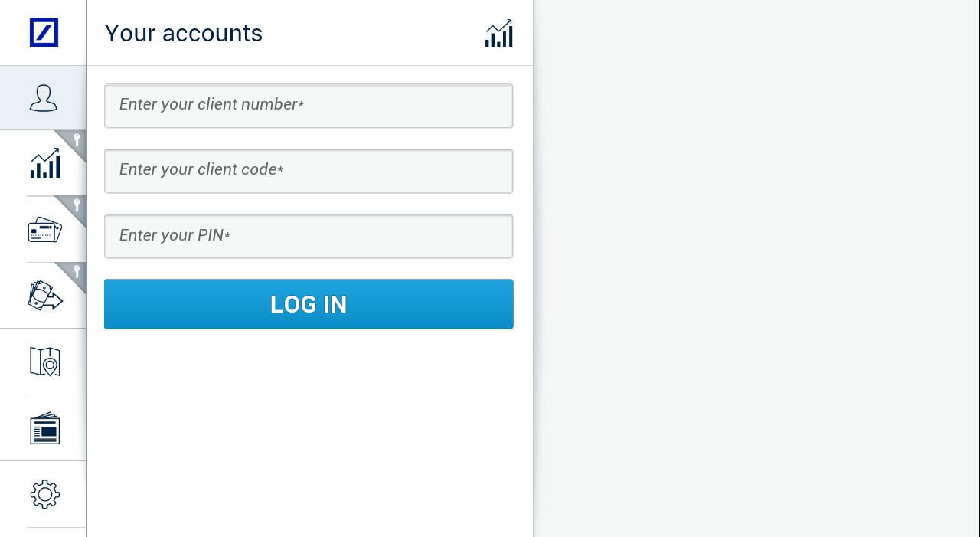The height and width of the screenshot is (537, 980).
Task: Open the locked money transfers section
Action: click(44, 296)
